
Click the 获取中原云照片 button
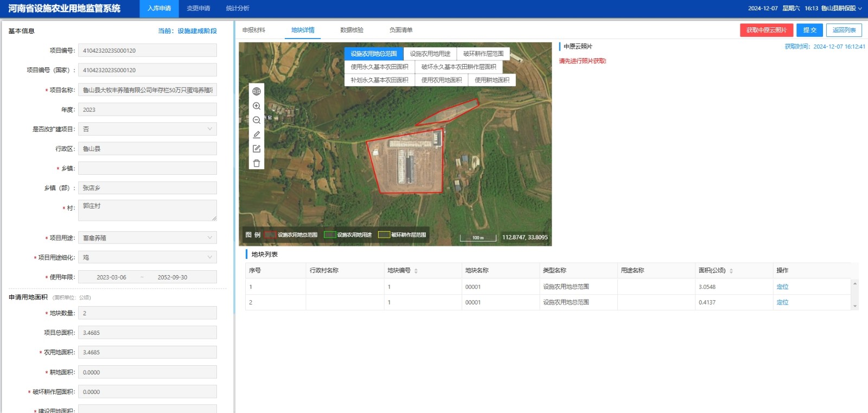pyautogui.click(x=767, y=30)
